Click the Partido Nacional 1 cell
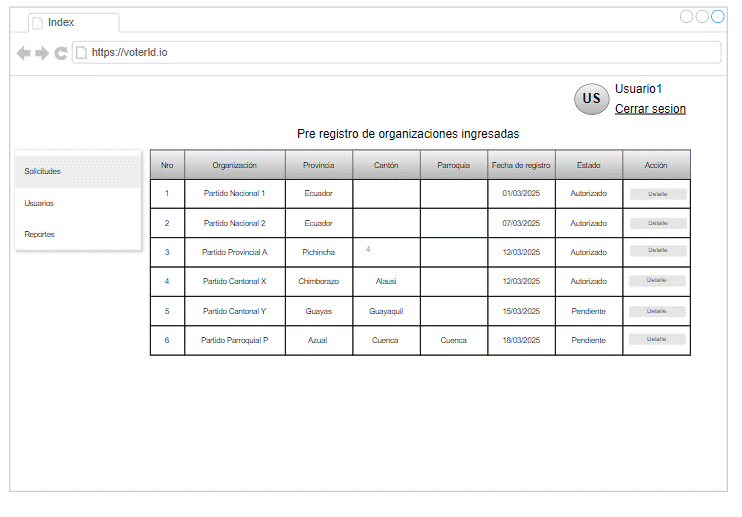This screenshot has height=517, width=742. click(235, 193)
